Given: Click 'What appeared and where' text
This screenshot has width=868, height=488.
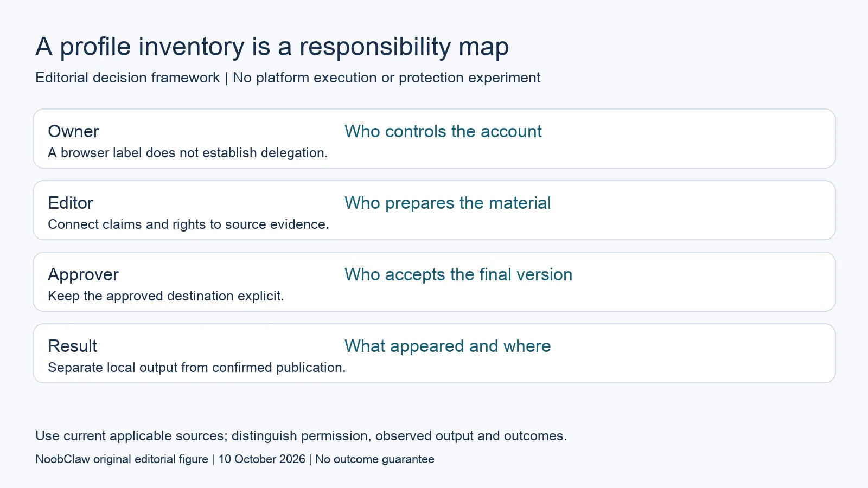Looking at the screenshot, I should click(448, 346).
